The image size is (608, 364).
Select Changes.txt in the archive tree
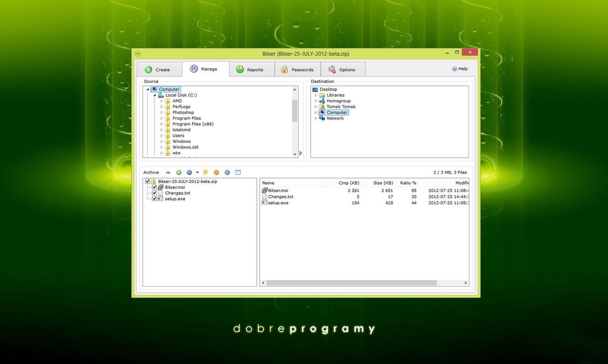[177, 193]
